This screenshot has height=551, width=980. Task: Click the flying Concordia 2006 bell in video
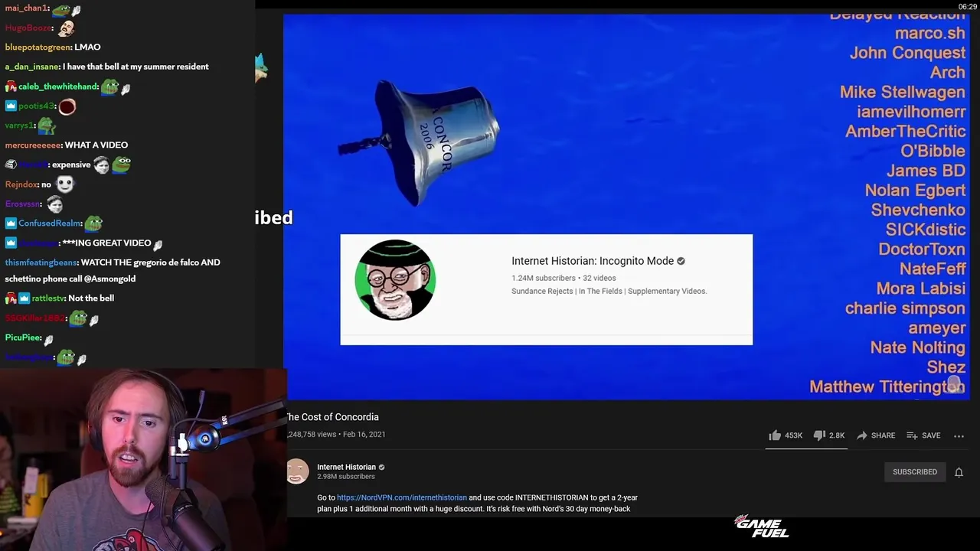[421, 142]
